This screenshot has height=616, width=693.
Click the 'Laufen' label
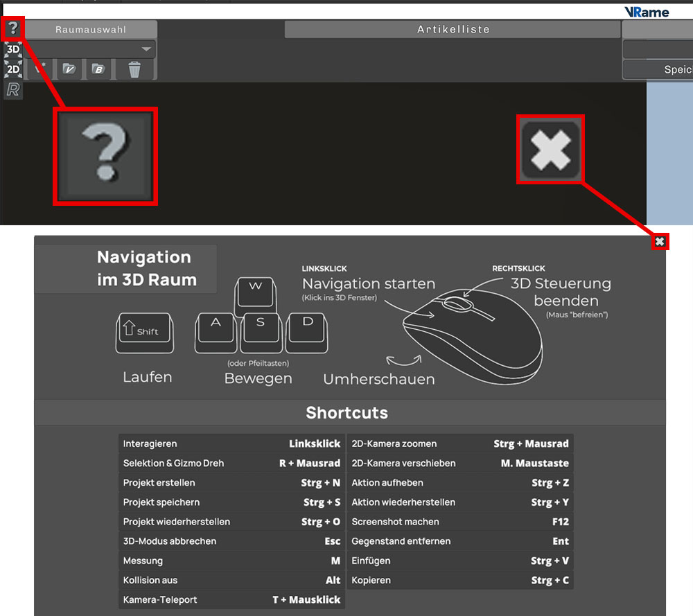(x=148, y=377)
